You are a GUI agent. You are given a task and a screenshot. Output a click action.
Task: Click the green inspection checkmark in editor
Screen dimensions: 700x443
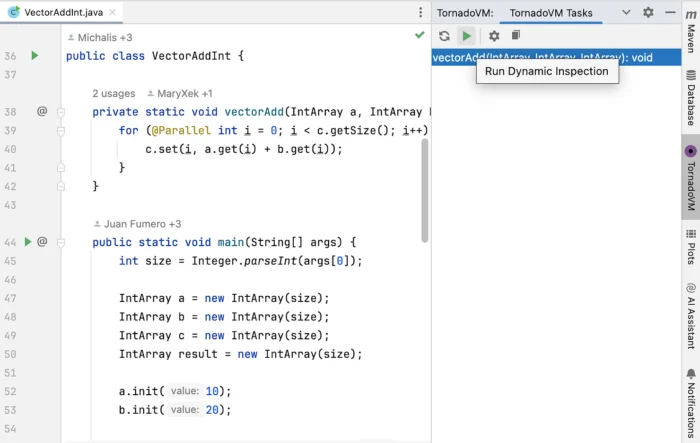point(419,35)
